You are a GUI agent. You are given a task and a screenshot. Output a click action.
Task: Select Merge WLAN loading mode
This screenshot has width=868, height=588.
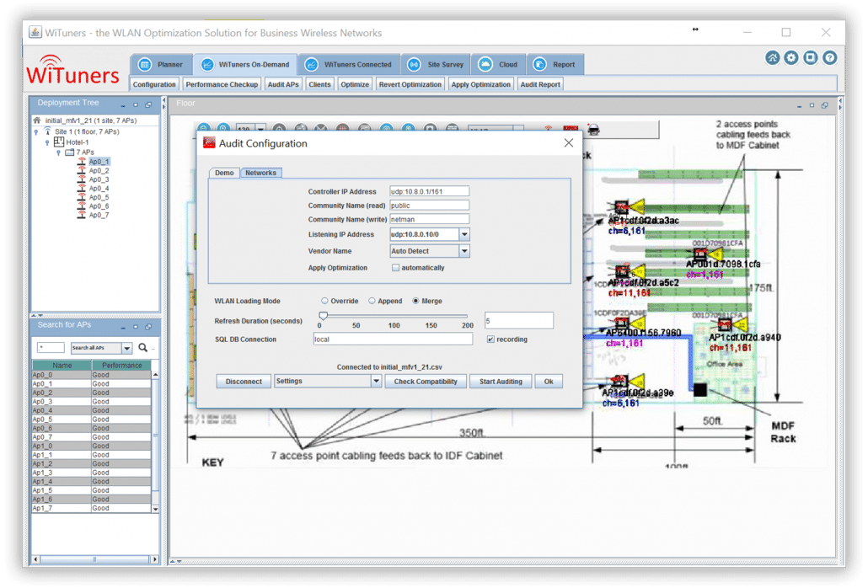[x=415, y=301]
